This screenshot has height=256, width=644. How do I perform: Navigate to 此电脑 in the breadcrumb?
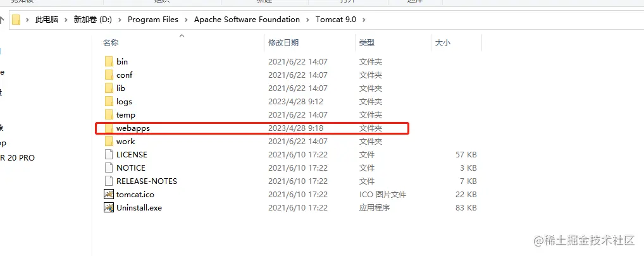pos(47,20)
